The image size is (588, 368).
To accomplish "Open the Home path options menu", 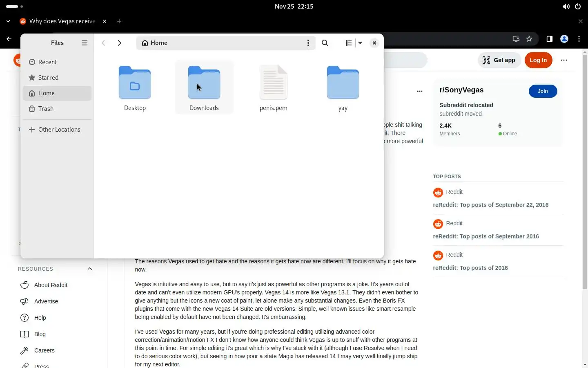I will 308,43.
